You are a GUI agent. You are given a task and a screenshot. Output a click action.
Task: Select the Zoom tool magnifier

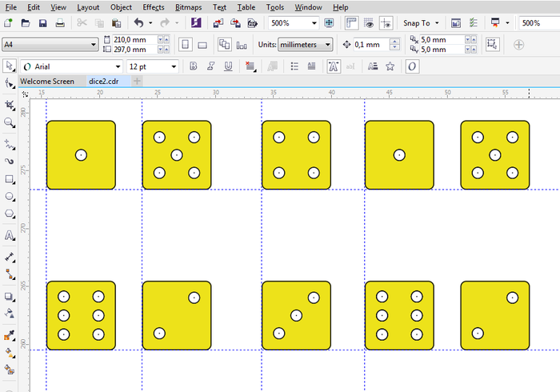coord(10,122)
